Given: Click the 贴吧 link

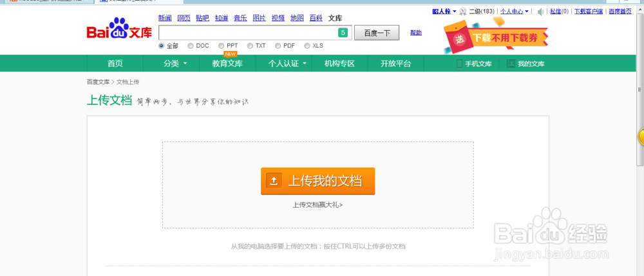Looking at the screenshot, I should [x=202, y=17].
